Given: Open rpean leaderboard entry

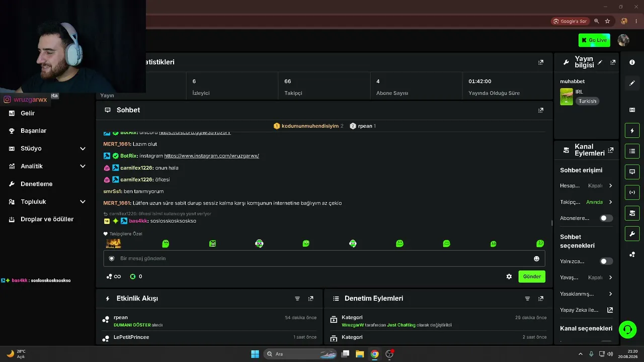Looking at the screenshot, I should click(x=363, y=126).
